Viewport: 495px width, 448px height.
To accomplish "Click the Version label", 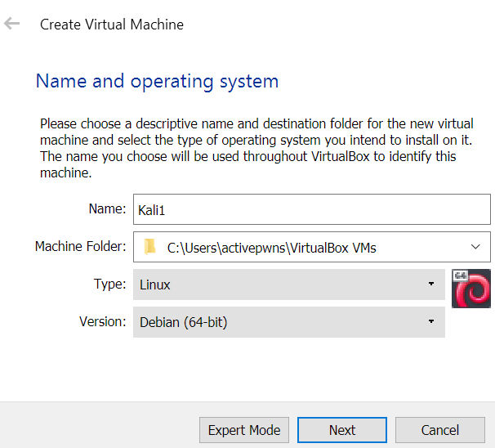I will click(x=103, y=321).
